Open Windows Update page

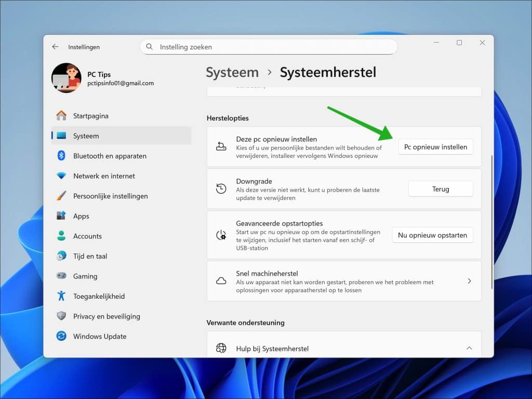122,336
